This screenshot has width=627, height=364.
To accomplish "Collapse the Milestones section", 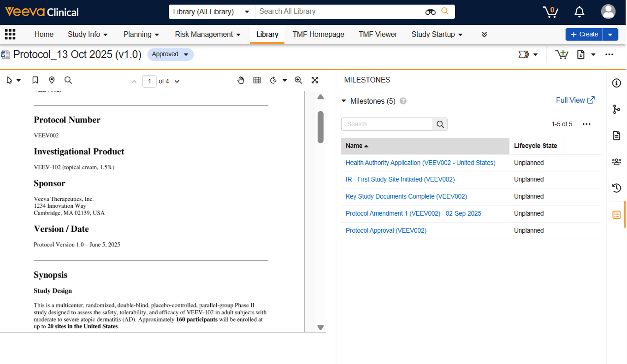I will coord(344,101).
